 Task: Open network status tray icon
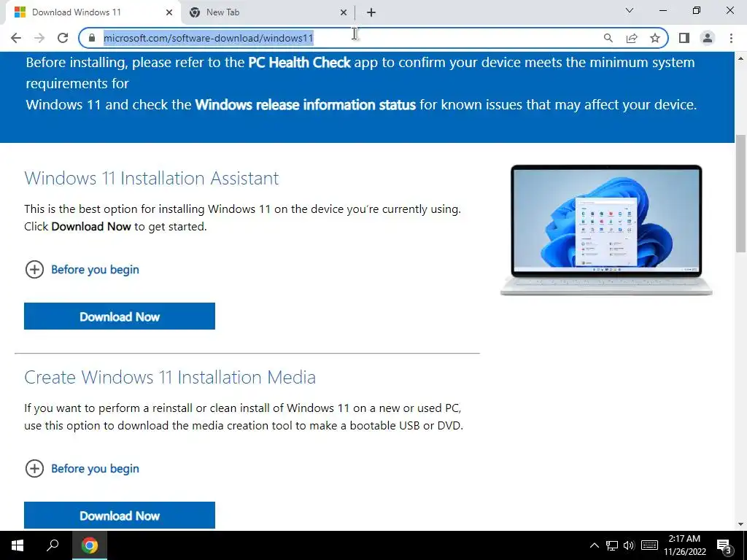(612, 545)
